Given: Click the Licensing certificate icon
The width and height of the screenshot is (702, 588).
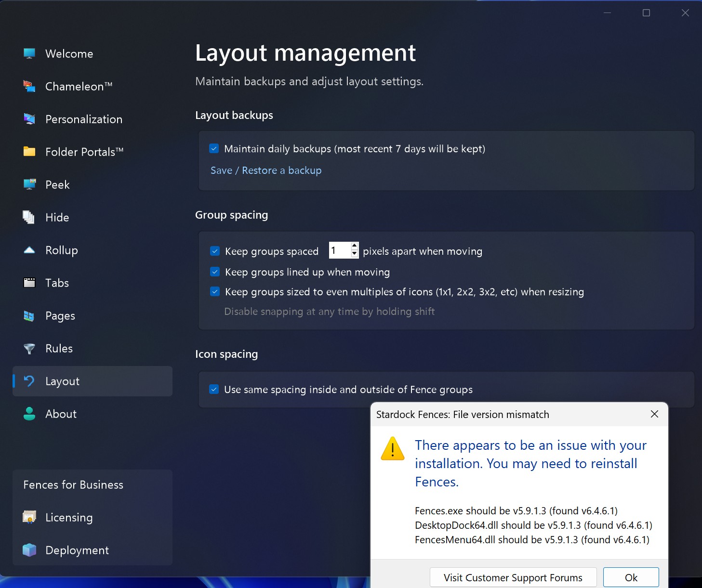Looking at the screenshot, I should (29, 517).
